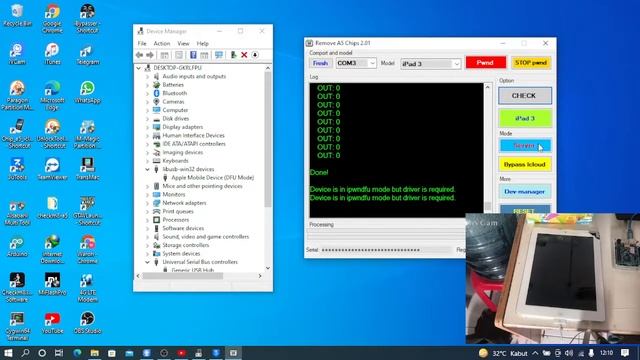Open TeamViewer desktop icon
The image size is (640, 360).
(x=52, y=169)
